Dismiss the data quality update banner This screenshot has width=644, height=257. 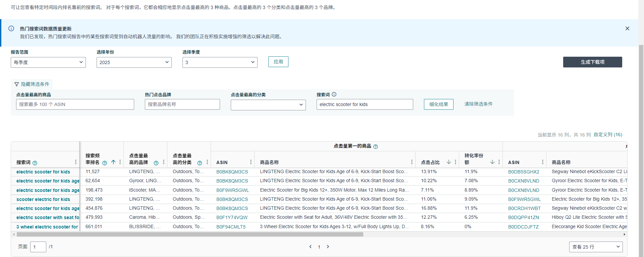627,29
